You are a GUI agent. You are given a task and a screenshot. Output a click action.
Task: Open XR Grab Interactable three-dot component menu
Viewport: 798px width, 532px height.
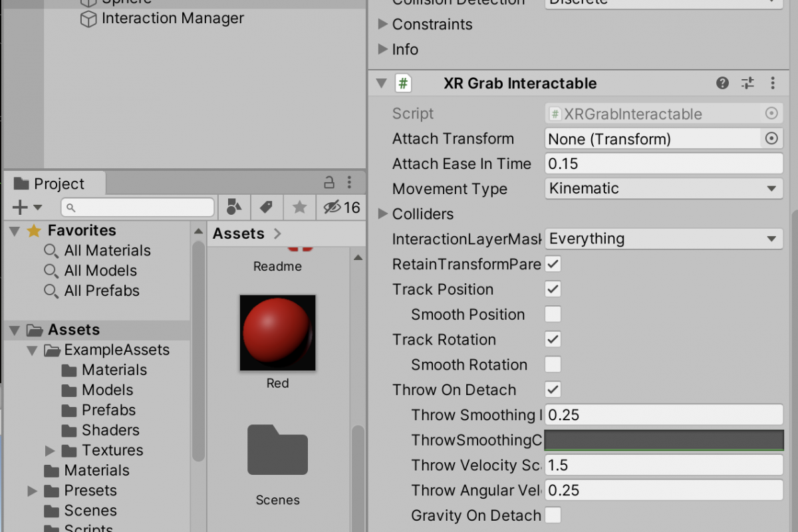772,83
